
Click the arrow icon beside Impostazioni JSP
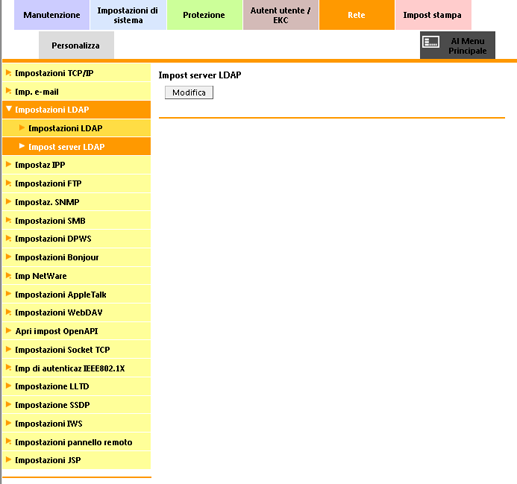(9, 459)
